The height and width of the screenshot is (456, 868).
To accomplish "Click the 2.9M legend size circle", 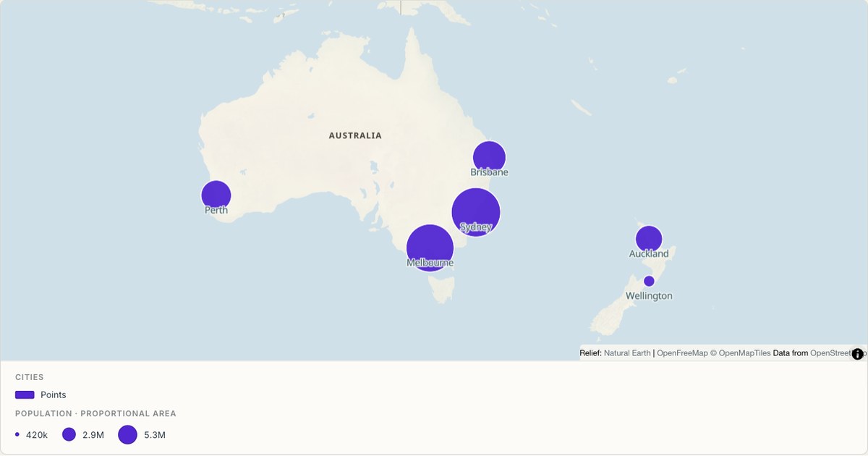I will click(69, 435).
